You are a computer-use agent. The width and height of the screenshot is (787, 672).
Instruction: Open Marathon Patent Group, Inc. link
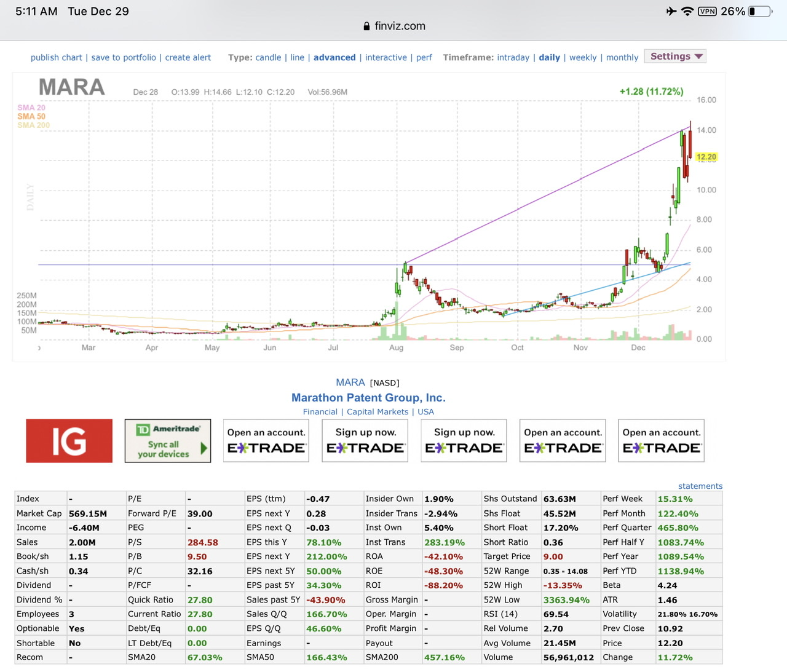point(368,398)
